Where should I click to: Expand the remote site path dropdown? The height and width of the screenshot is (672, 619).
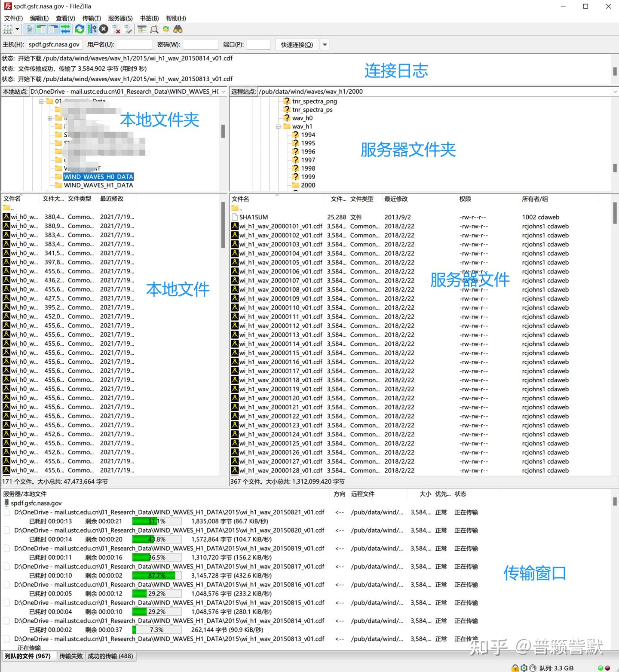click(615, 92)
